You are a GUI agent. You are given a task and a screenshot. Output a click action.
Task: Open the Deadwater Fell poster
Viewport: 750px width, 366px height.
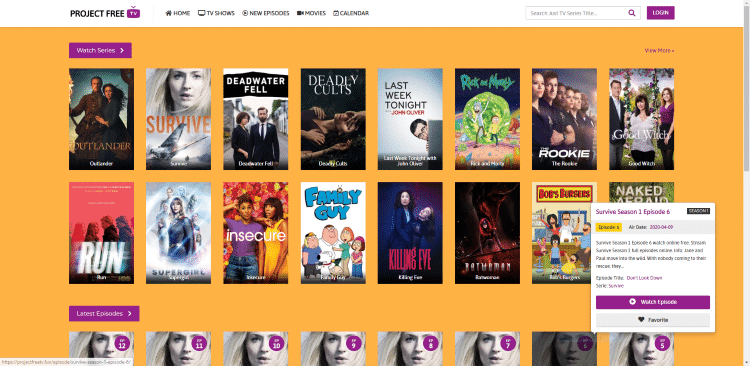pos(256,119)
